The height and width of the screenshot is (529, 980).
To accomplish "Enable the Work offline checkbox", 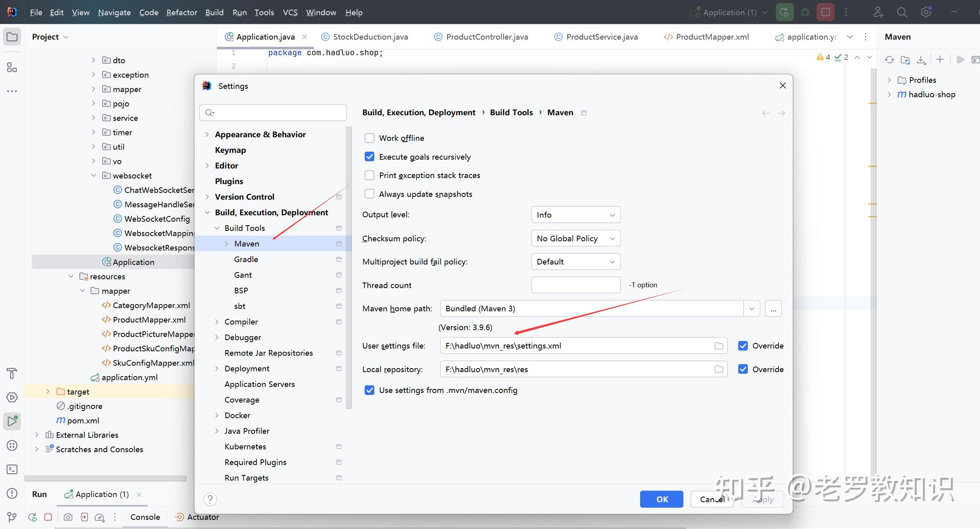I will [369, 138].
